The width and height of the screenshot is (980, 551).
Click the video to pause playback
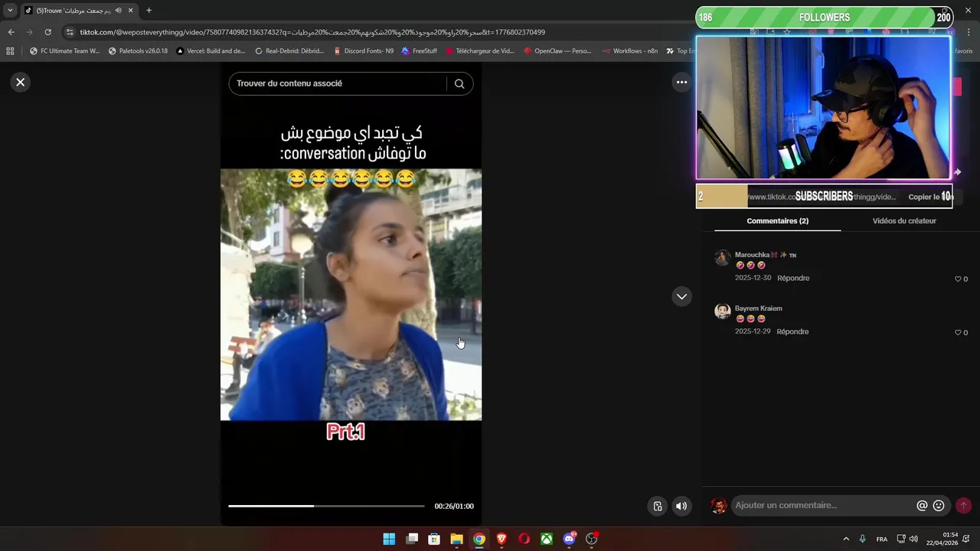point(351,295)
